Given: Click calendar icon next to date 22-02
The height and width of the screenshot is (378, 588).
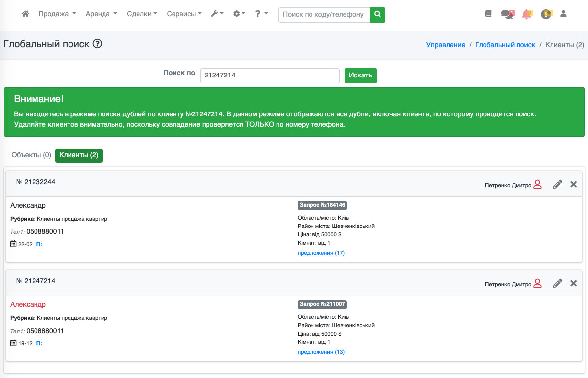Looking at the screenshot, I should pos(13,244).
